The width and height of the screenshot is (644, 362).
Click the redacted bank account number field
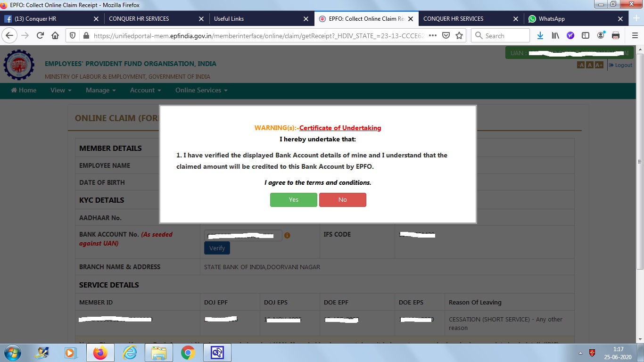pyautogui.click(x=243, y=235)
